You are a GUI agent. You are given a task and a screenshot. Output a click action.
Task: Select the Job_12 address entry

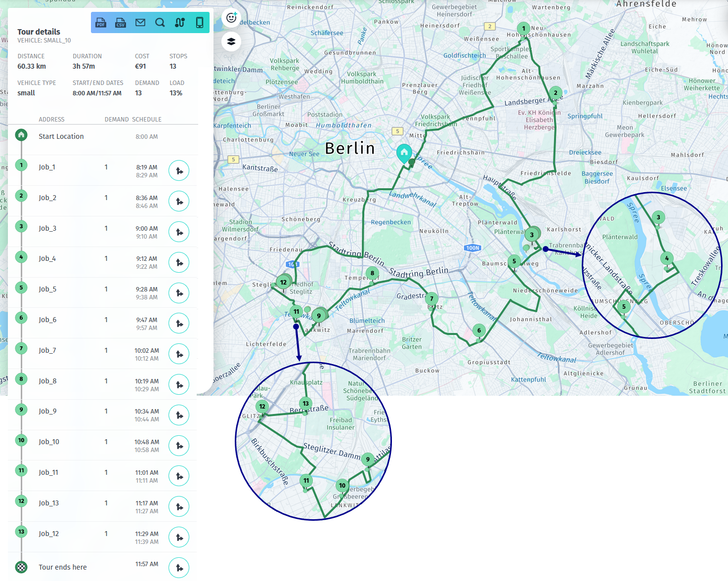[x=49, y=534]
